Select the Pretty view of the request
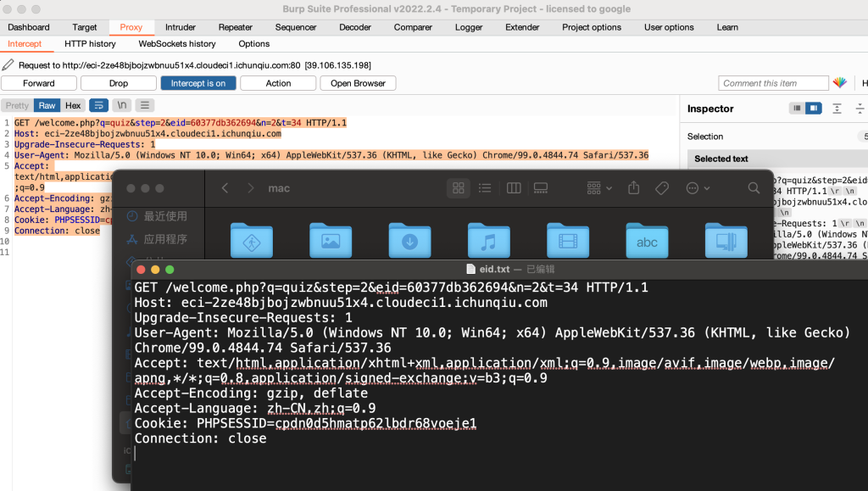Screen dimensions: 868x491 point(17,105)
